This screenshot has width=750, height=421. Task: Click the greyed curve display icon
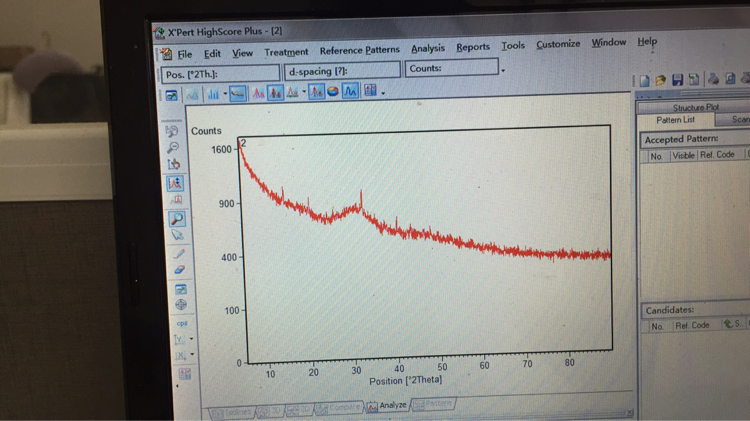point(192,95)
